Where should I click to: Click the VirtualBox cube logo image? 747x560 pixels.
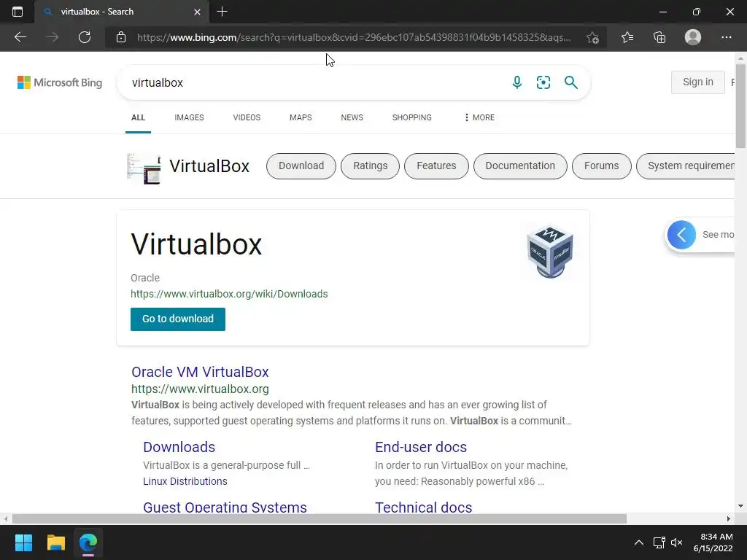click(550, 252)
